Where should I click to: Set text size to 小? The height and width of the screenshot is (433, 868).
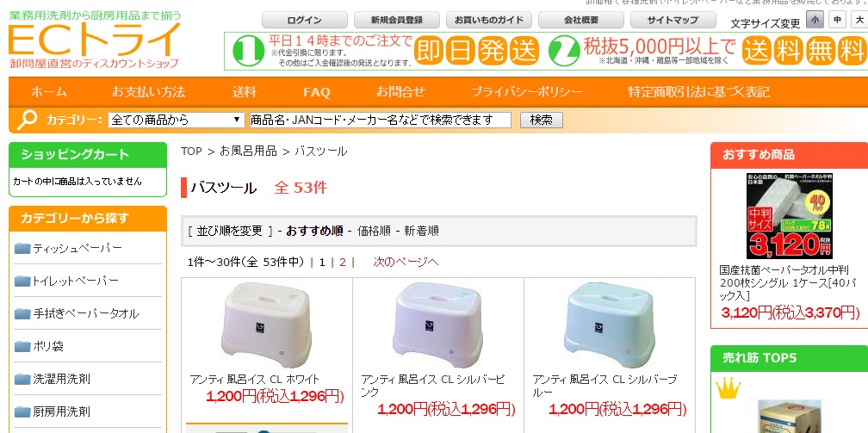click(815, 20)
